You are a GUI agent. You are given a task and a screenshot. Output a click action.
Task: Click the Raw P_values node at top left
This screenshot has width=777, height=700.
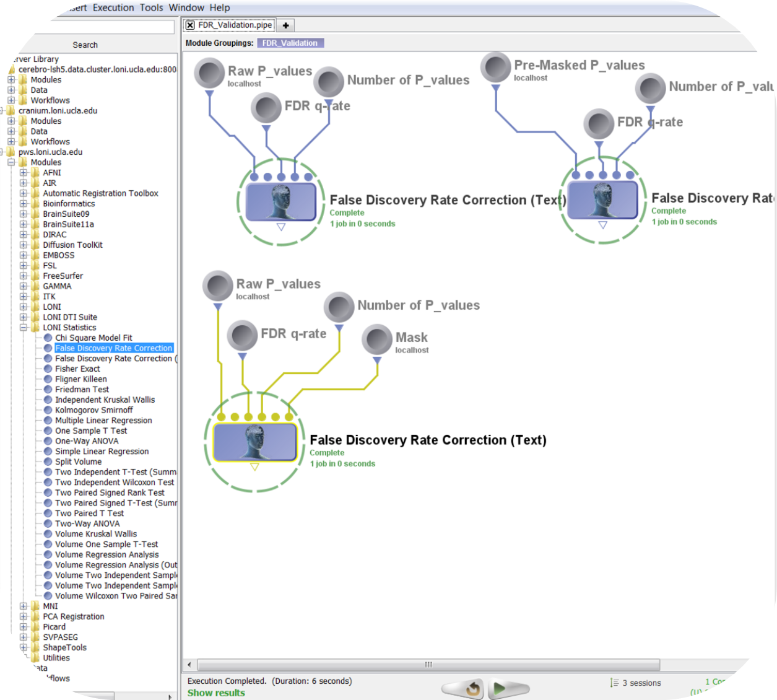[209, 73]
